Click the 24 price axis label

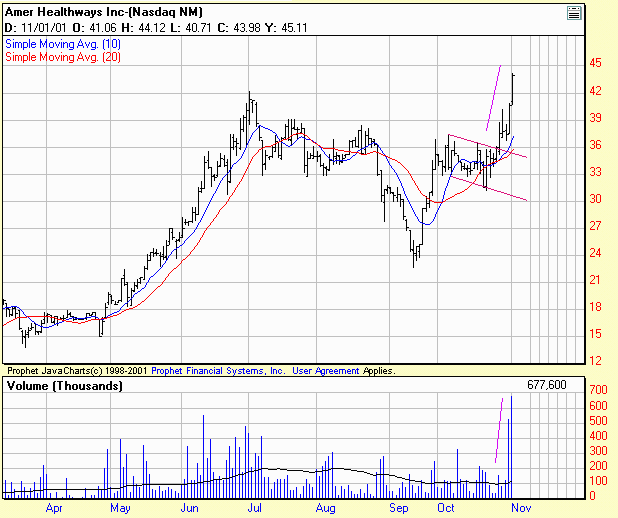596,253
